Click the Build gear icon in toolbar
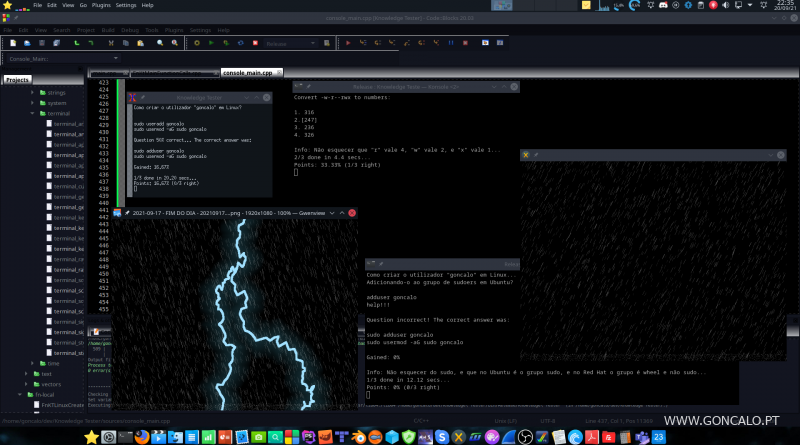800x445 pixels. point(197,43)
